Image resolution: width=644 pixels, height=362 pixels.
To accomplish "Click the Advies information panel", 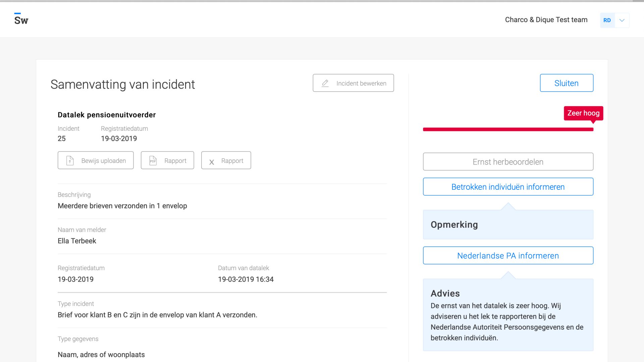I will click(508, 315).
